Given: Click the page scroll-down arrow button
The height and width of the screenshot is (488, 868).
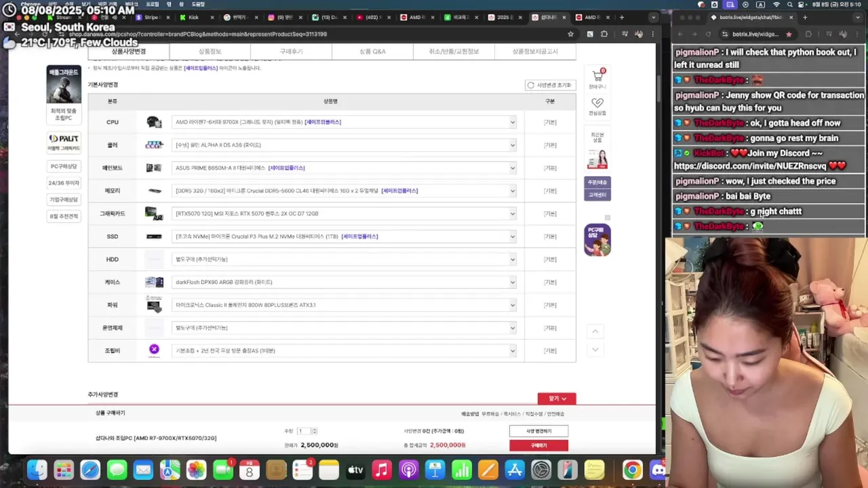Looking at the screenshot, I should (x=595, y=350).
